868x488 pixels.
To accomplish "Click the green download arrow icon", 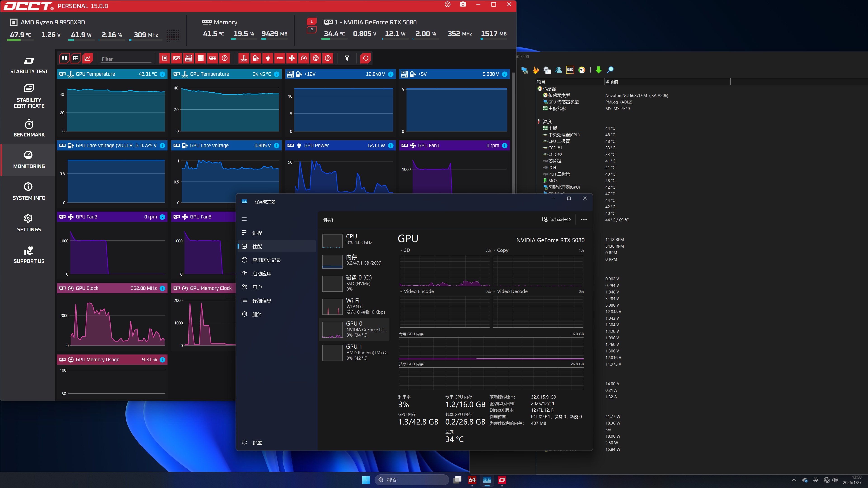I will tap(598, 70).
